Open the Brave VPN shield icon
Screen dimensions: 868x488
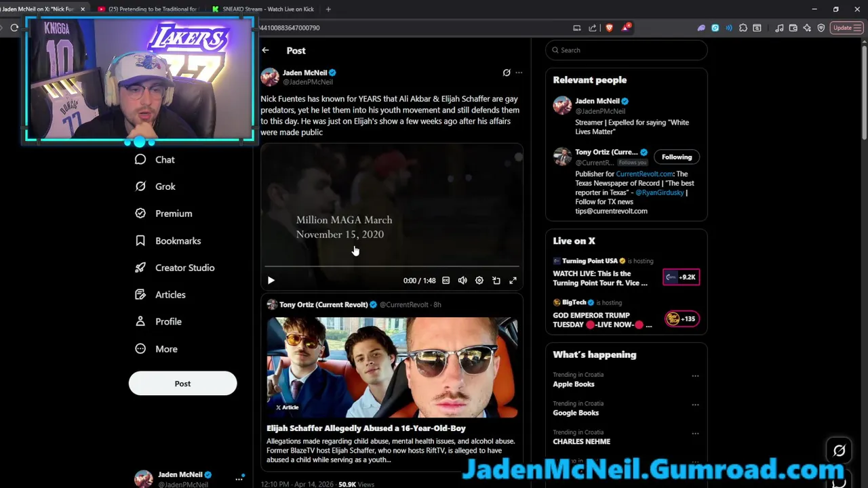821,28
